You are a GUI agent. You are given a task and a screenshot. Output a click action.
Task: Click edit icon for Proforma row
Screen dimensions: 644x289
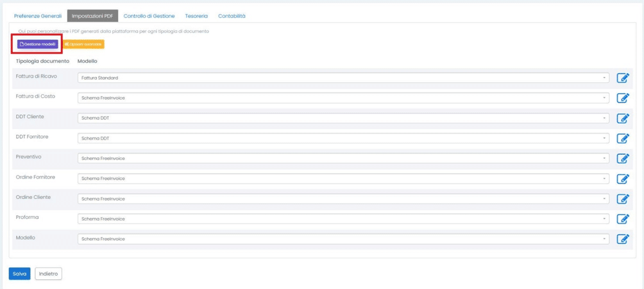(x=622, y=219)
